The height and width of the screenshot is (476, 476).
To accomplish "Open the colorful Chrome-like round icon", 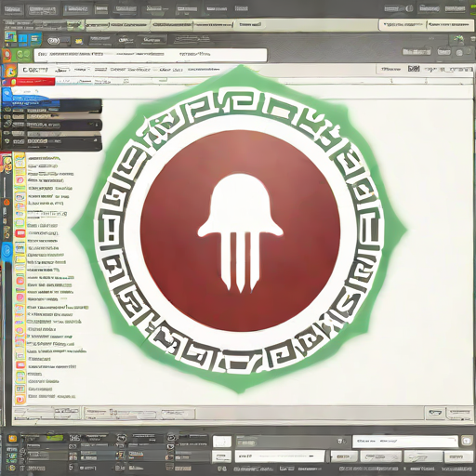I will tap(10, 72).
